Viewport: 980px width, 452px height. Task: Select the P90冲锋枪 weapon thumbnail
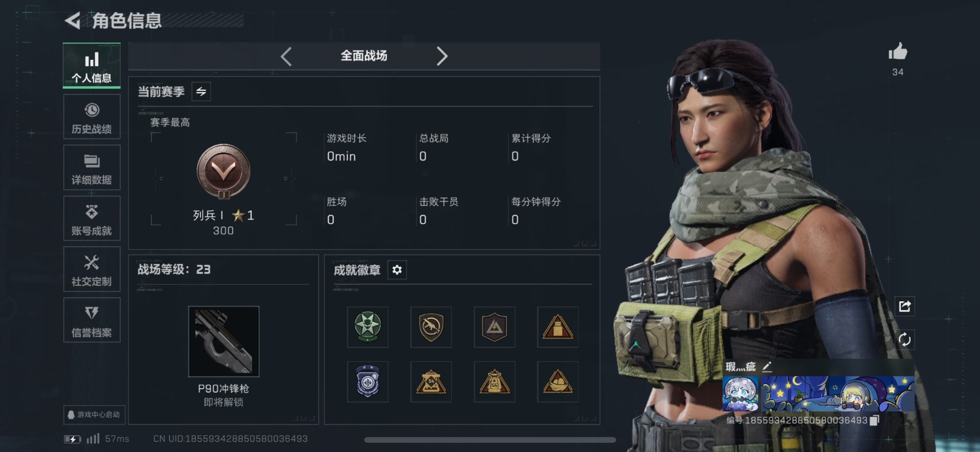[x=224, y=341]
